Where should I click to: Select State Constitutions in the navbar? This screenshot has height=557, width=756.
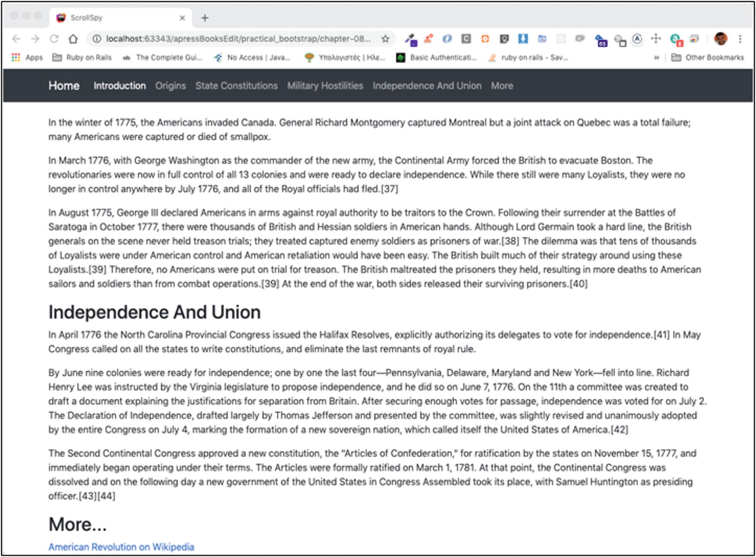[x=236, y=86]
